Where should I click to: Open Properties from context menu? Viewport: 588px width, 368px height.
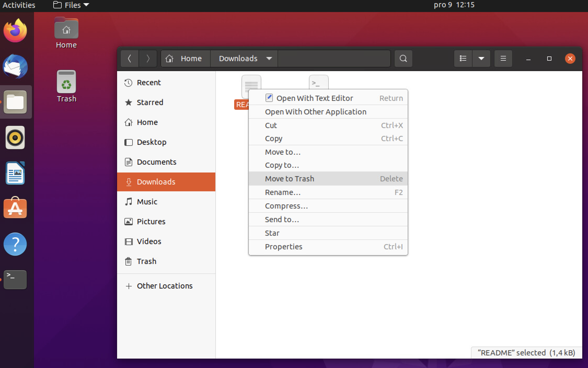pos(328,247)
